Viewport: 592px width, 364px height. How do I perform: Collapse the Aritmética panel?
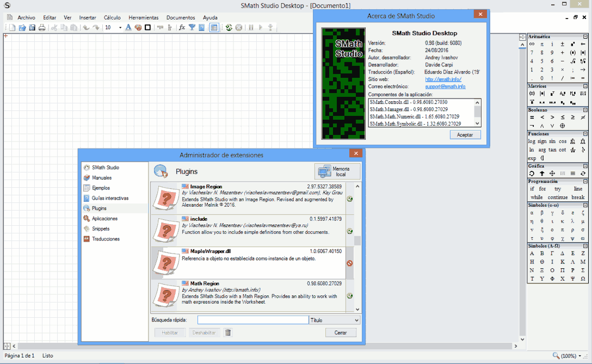(585, 36)
